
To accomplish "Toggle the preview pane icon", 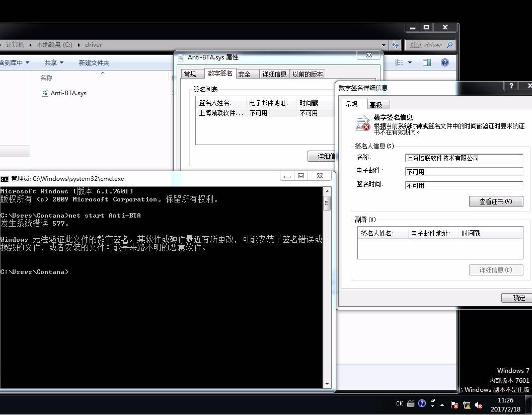I will 426,62.
